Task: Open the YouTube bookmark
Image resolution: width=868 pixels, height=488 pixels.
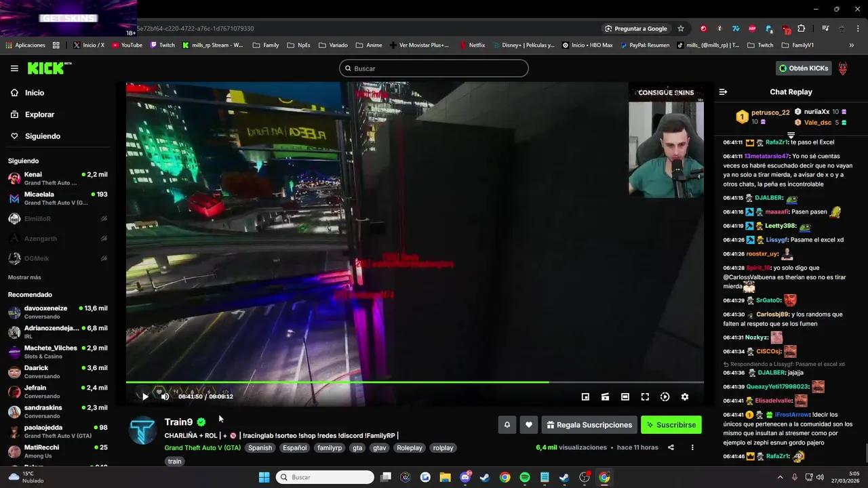Action: (127, 45)
